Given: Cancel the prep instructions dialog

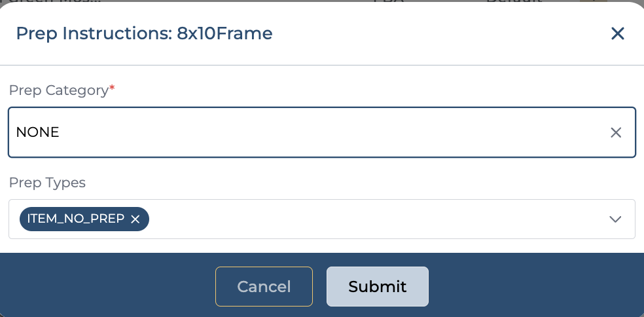Looking at the screenshot, I should (264, 286).
